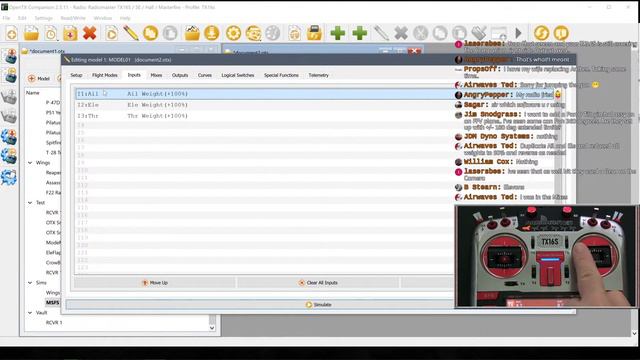
Task: Collapse the Wings tree group
Action: [x=30, y=162]
